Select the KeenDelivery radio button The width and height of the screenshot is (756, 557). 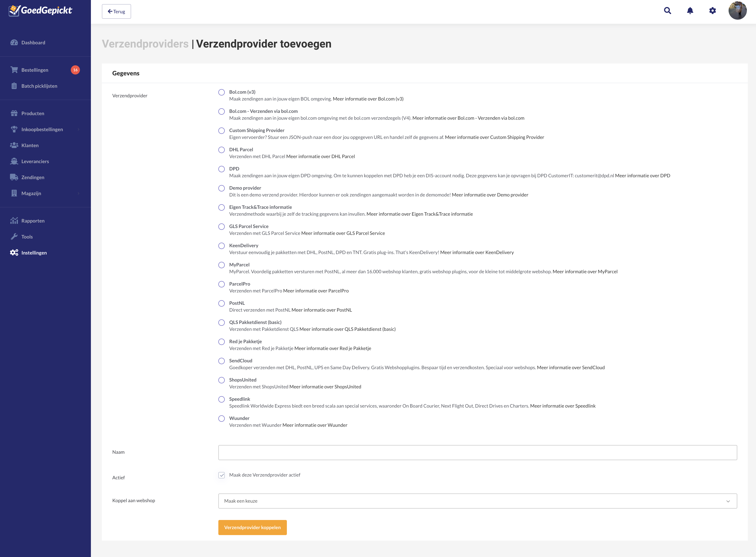pyautogui.click(x=222, y=246)
